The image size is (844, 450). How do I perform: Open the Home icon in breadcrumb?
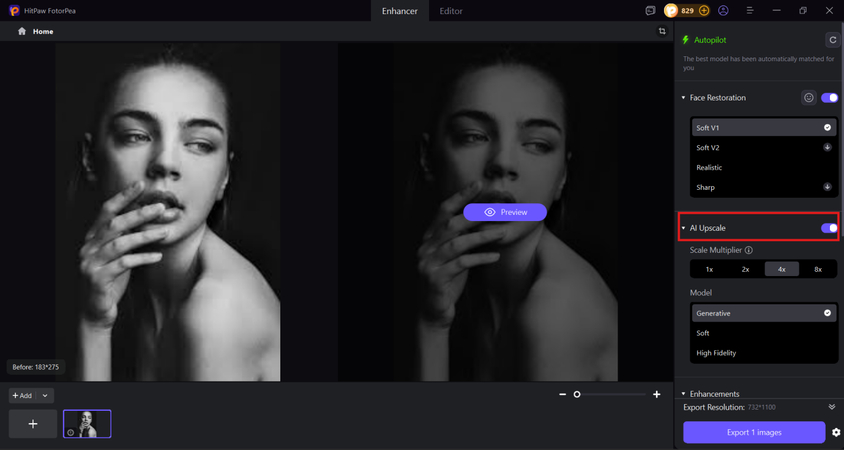pyautogui.click(x=22, y=31)
